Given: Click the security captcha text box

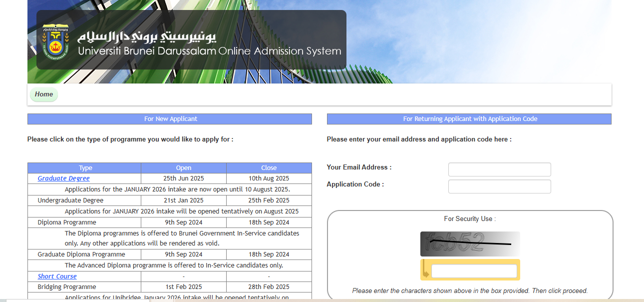Looking at the screenshot, I should point(474,271).
